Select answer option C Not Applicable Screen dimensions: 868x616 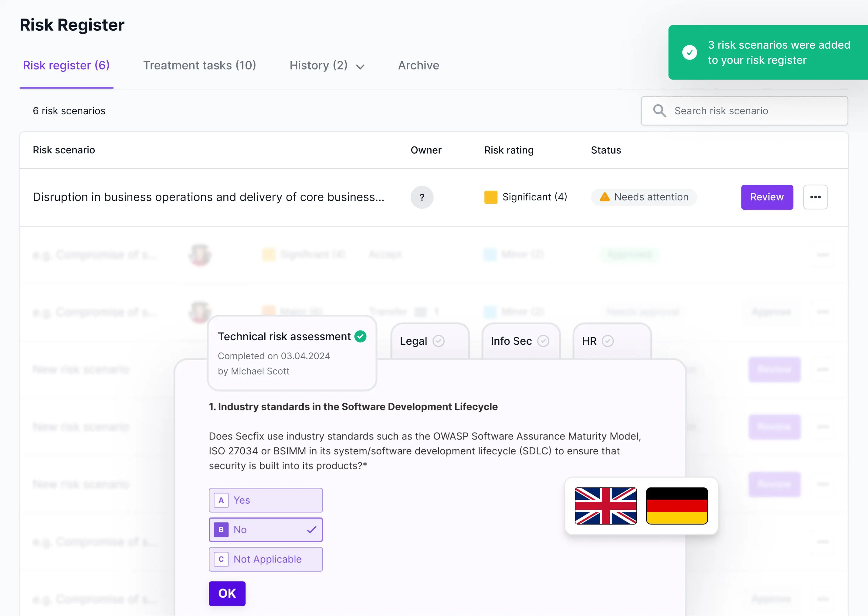(x=265, y=559)
